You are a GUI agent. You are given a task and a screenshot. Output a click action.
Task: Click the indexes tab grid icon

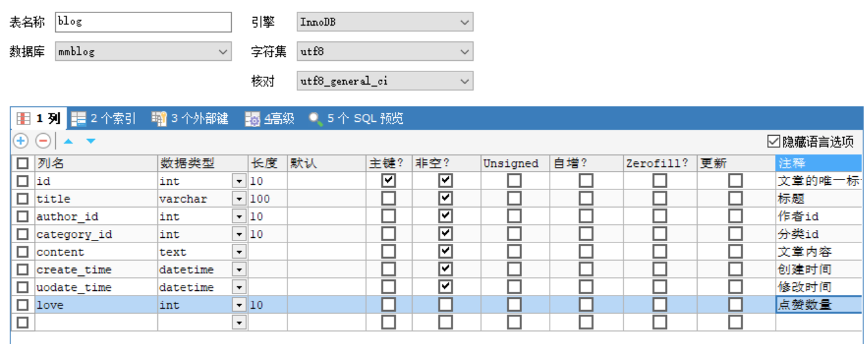(x=79, y=119)
